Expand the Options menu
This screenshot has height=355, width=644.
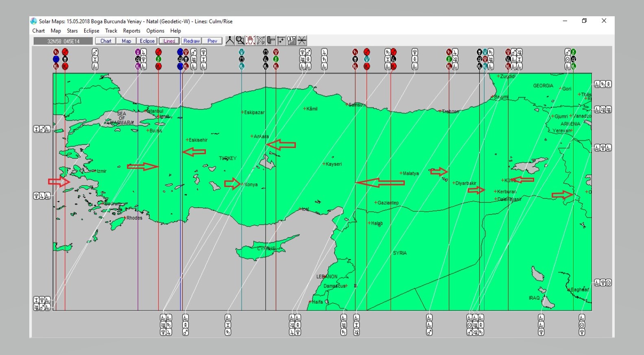(155, 31)
